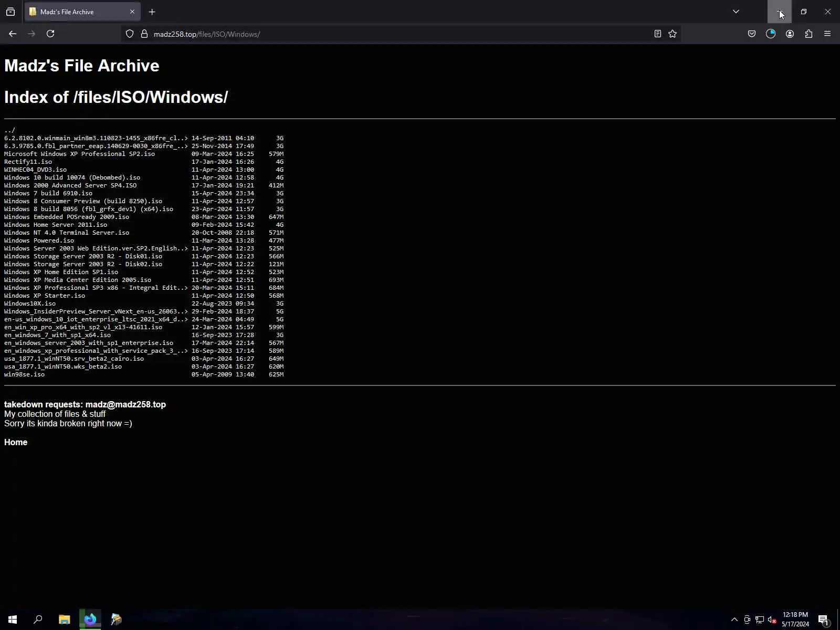
Task: Open the Home link
Action: pos(16,443)
